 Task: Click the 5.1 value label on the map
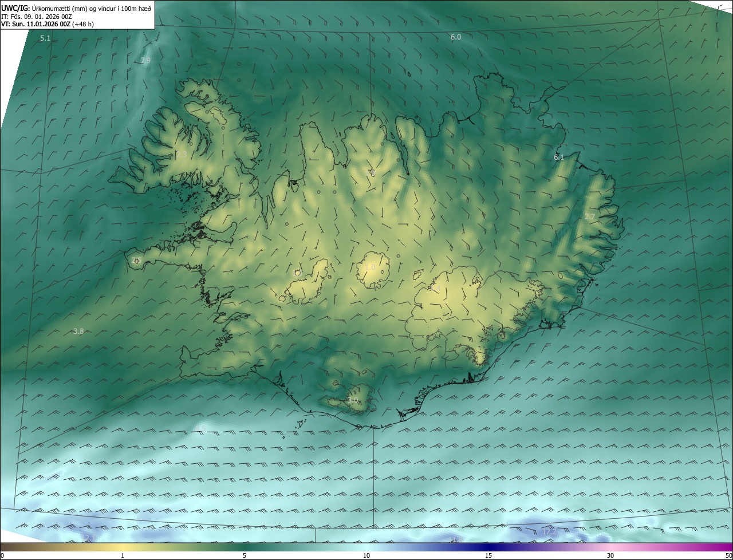45,38
